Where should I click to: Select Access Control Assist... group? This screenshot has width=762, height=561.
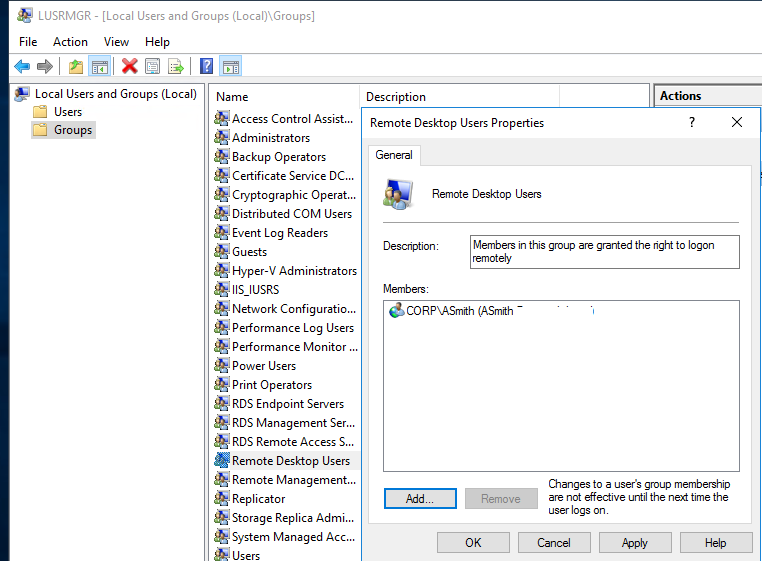pos(292,119)
